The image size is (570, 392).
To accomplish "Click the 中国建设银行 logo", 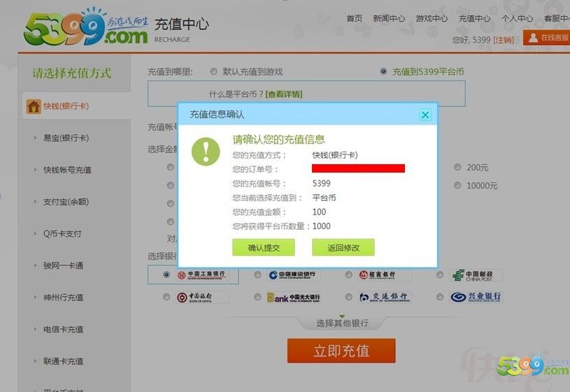I will point(292,275).
